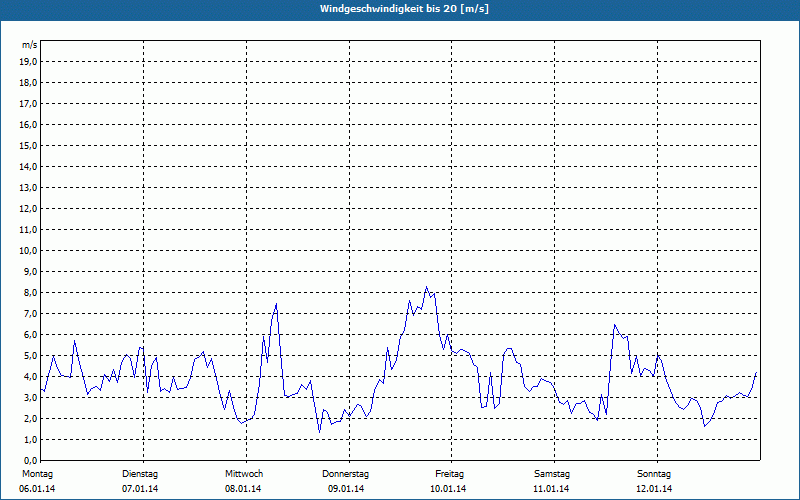Viewport: 800px width, 500px height.
Task: Click the 15,0 y-axis label
Action: 28,145
